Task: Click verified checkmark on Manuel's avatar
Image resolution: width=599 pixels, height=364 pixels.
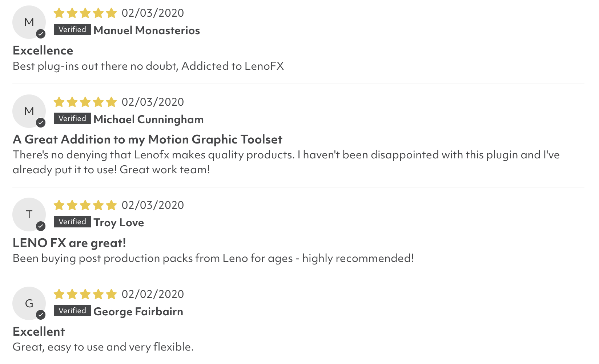Action: pyautogui.click(x=41, y=34)
